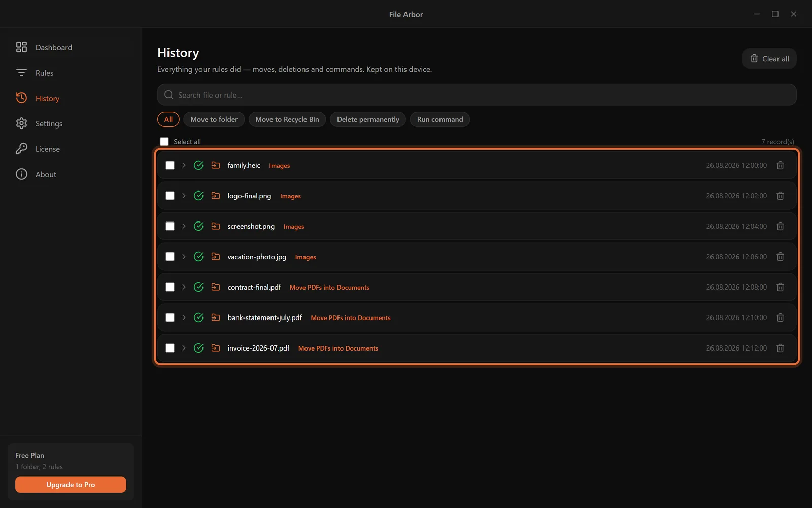Click the License key icon
Screen dimensions: 812x508
[x=21, y=149]
